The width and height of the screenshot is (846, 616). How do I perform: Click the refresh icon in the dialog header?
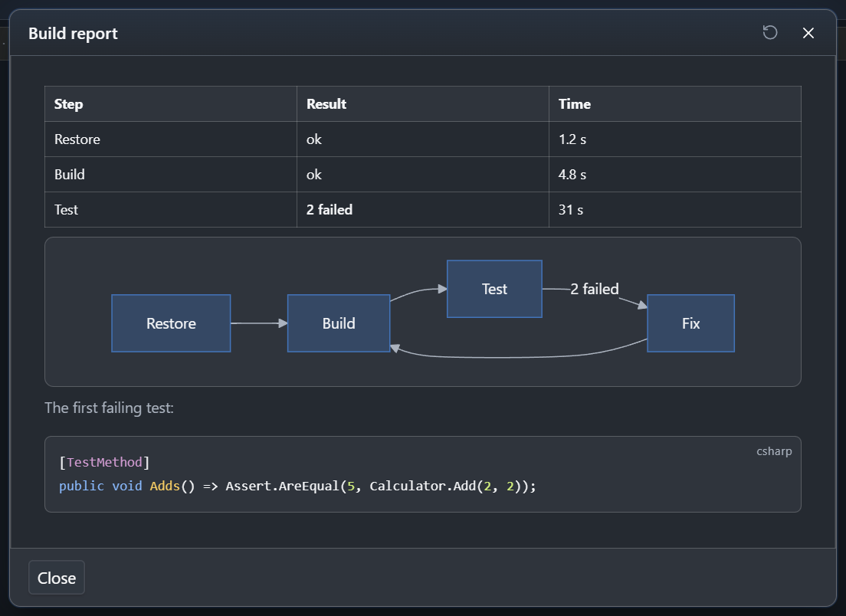(x=770, y=32)
